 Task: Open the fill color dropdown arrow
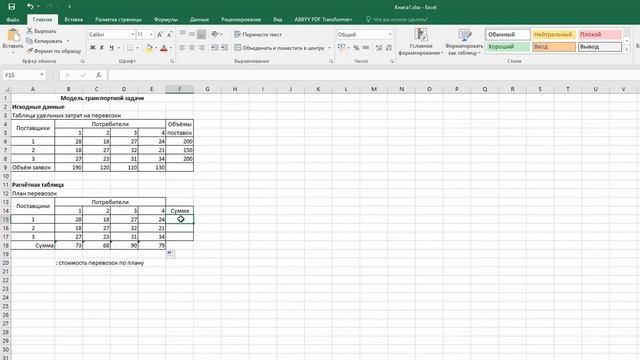(156, 48)
